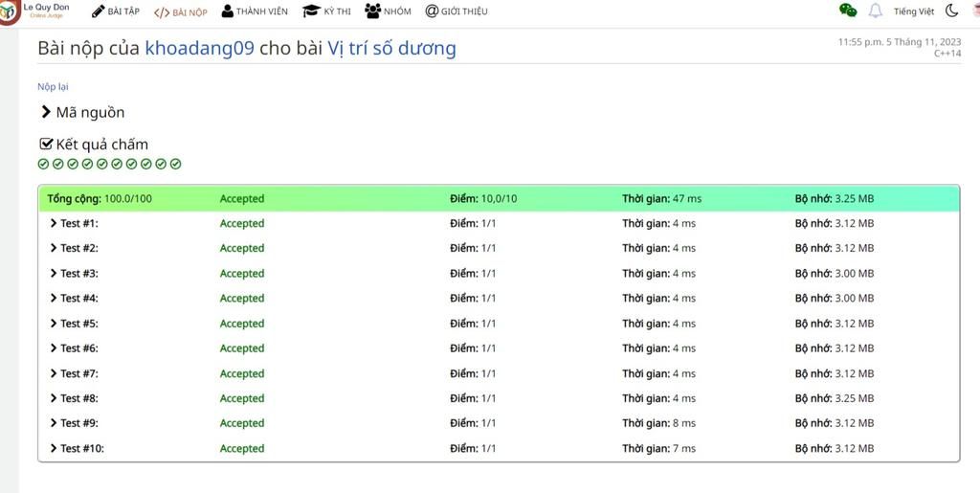Click Bộ nhớ: 3.25 MB of Test #8

tap(835, 398)
